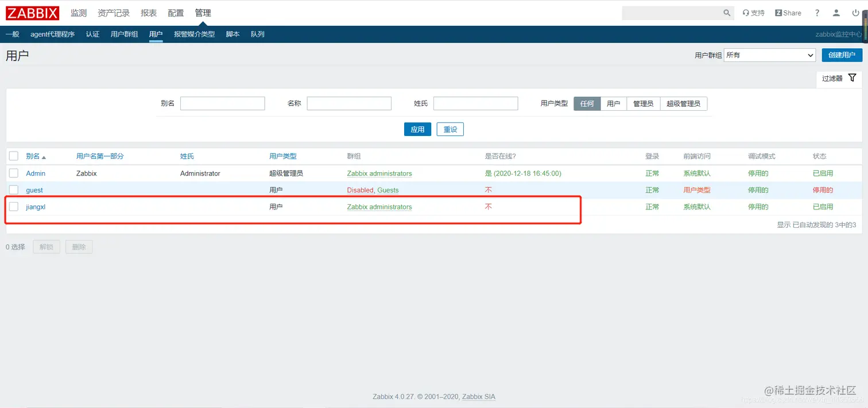Sort by 姓氏 column header
The image size is (868, 408).
[x=187, y=156]
